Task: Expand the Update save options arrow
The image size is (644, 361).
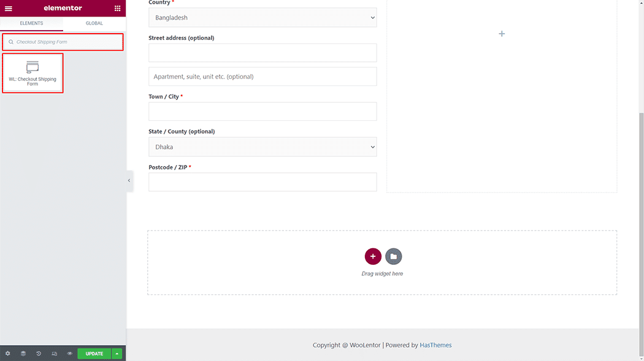Action: (x=117, y=354)
